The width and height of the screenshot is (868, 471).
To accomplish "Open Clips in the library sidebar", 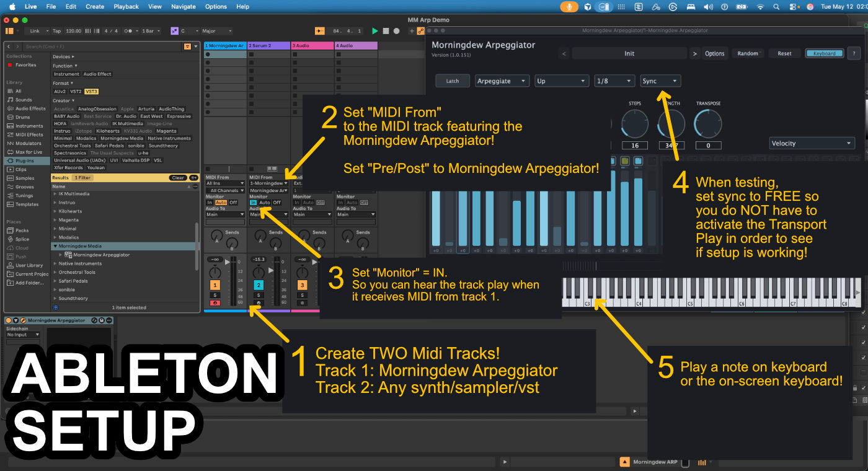I will [17, 169].
